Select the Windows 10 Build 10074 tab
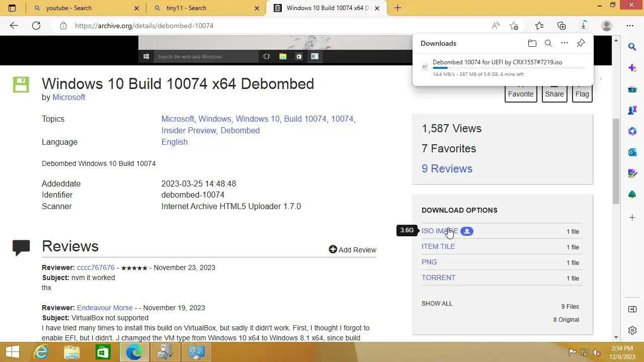 [328, 8]
